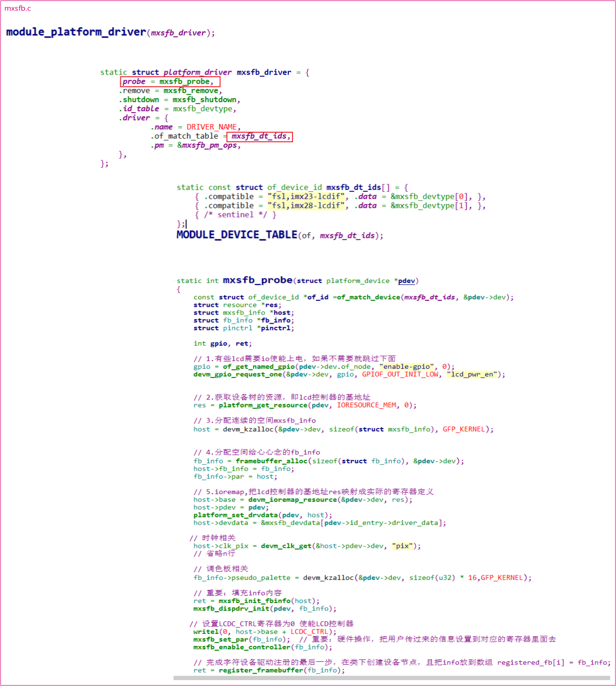The width and height of the screenshot is (616, 686).
Task: Click the .name = DRIVER_NAME line
Action: [195, 127]
